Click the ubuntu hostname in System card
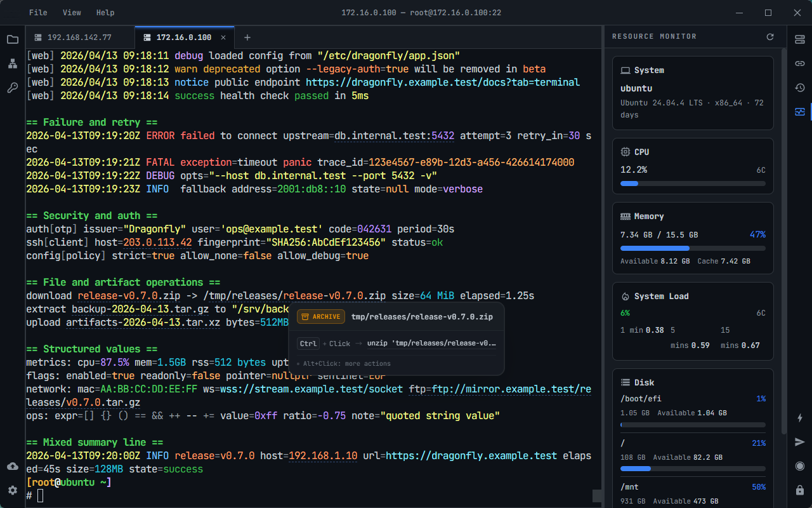The width and height of the screenshot is (812, 508). tap(636, 88)
